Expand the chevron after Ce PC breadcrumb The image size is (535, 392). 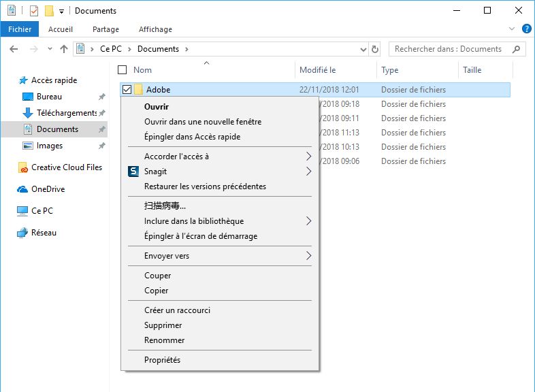tap(129, 49)
